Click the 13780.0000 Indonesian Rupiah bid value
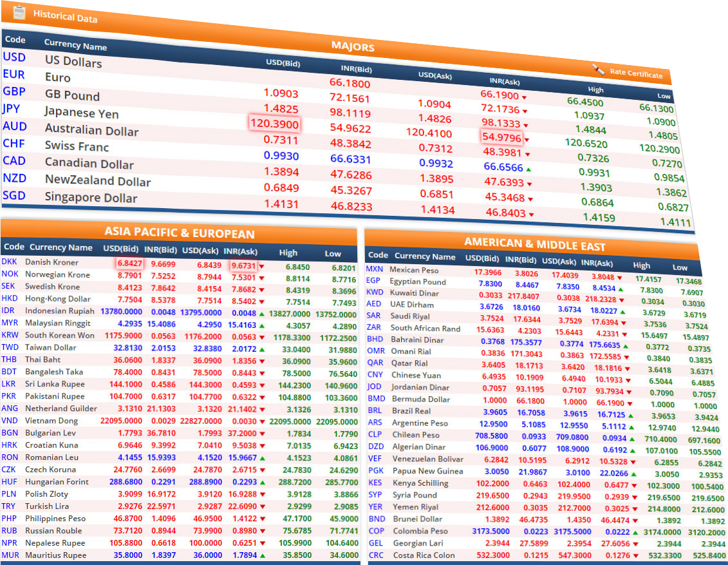728x565 pixels. [121, 311]
